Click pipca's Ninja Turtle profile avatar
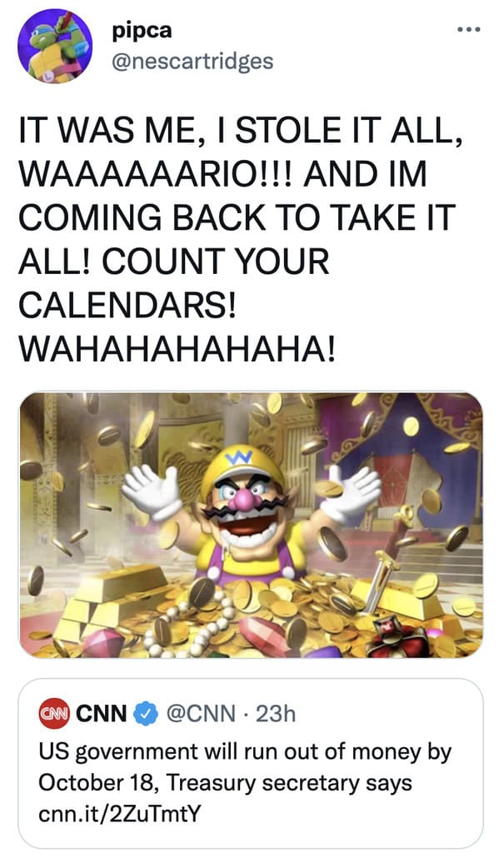Screen dimensions: 499x868 55,46
